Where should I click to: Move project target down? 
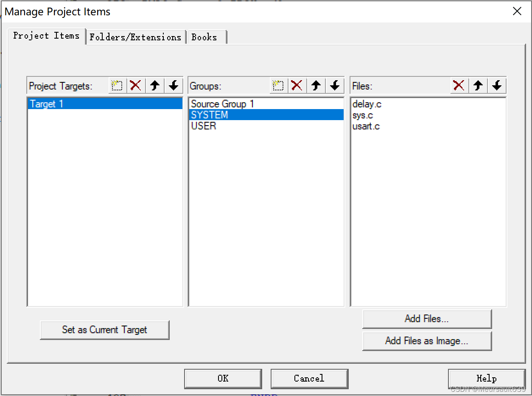point(174,86)
